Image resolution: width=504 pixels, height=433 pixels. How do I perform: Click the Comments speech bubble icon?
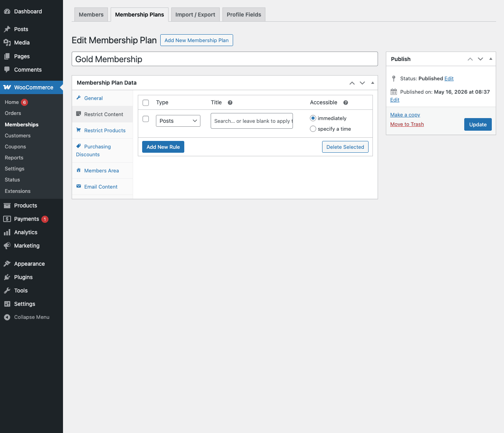tap(7, 70)
